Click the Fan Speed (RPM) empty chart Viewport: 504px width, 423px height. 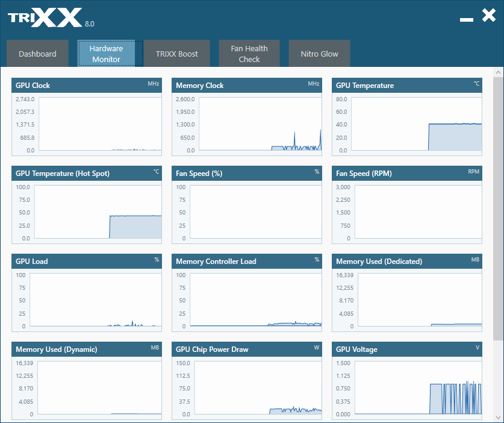(418, 212)
